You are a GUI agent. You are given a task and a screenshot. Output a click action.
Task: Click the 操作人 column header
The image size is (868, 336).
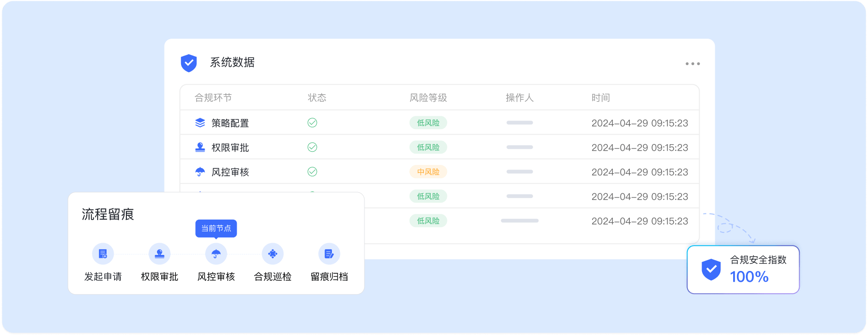point(520,98)
